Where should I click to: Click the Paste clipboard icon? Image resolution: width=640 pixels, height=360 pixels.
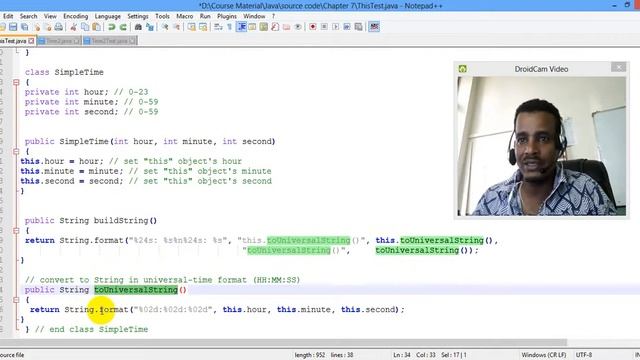(96, 27)
